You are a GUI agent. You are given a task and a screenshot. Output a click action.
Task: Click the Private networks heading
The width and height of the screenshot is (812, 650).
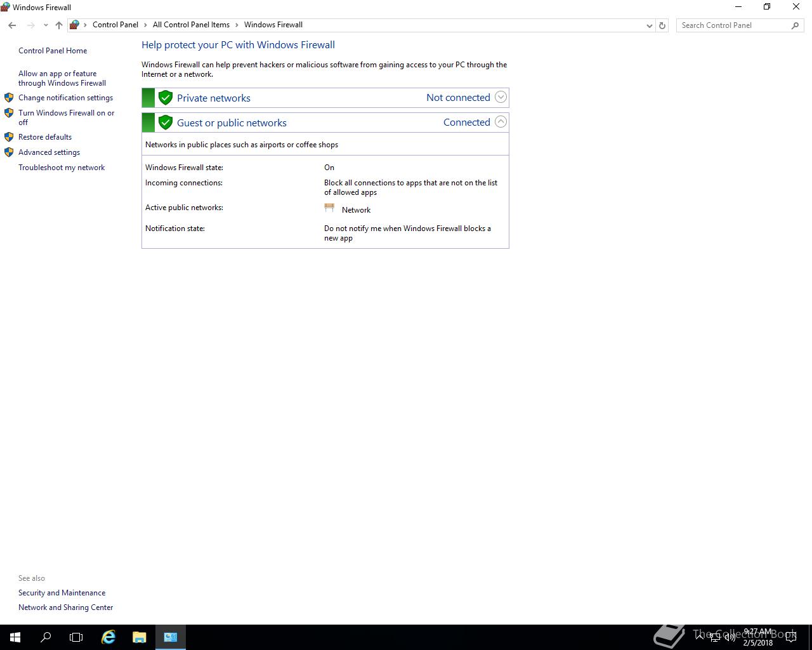214,98
